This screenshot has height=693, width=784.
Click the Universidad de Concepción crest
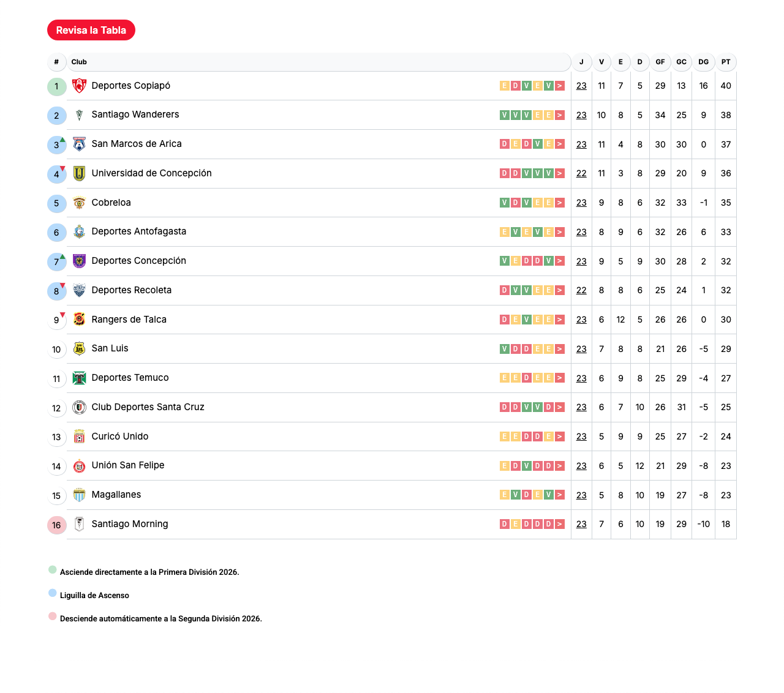click(x=79, y=173)
